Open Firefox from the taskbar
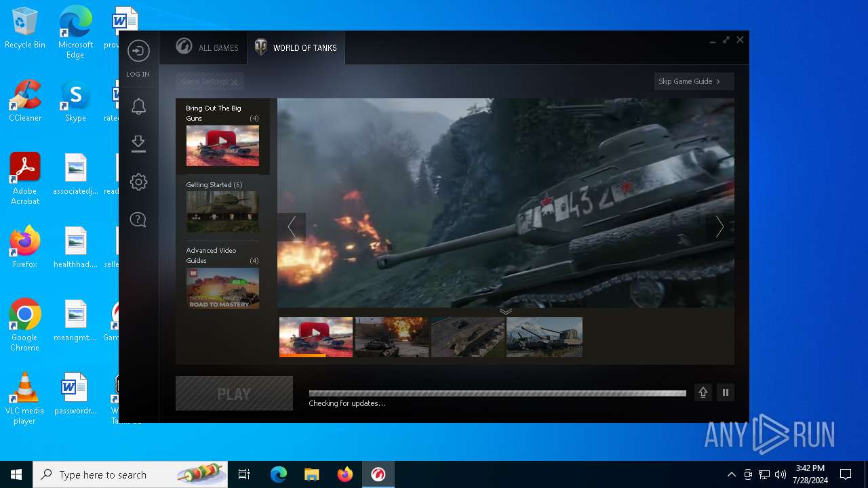Screen dimensions: 868x488 (344, 474)
